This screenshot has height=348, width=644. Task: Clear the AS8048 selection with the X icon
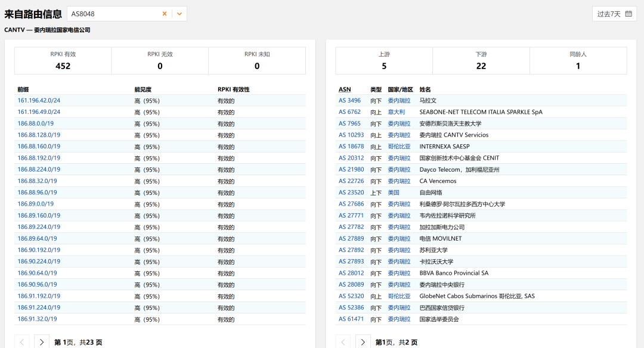pyautogui.click(x=165, y=14)
